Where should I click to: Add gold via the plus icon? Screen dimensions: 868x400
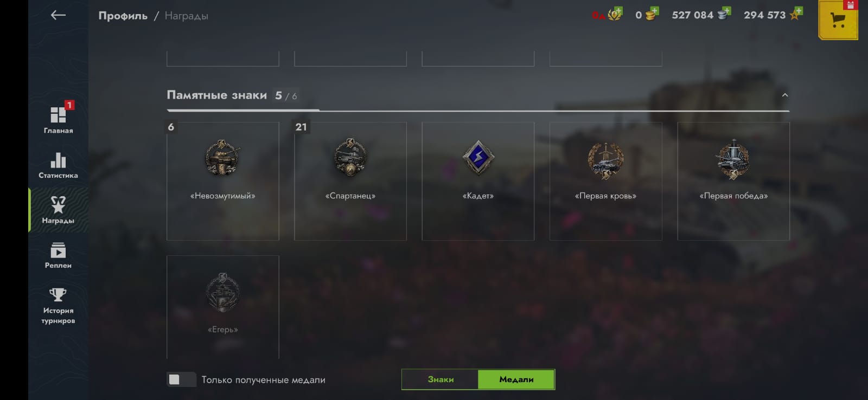click(x=654, y=11)
